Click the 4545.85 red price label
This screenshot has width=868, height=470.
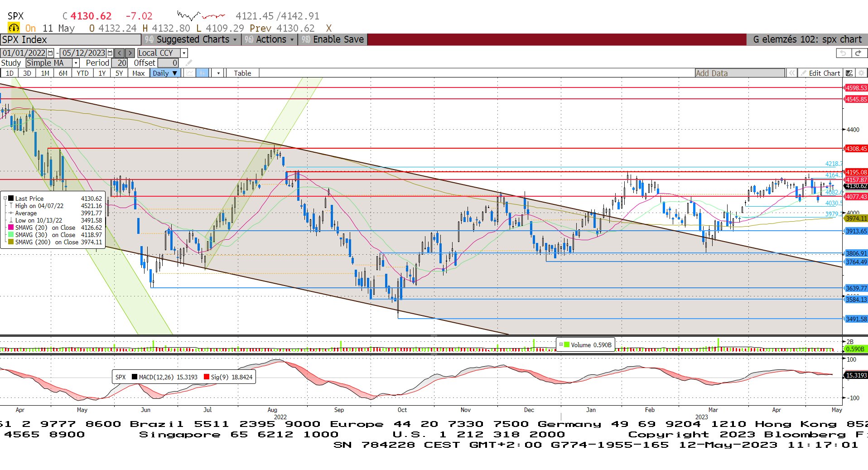pyautogui.click(x=856, y=99)
